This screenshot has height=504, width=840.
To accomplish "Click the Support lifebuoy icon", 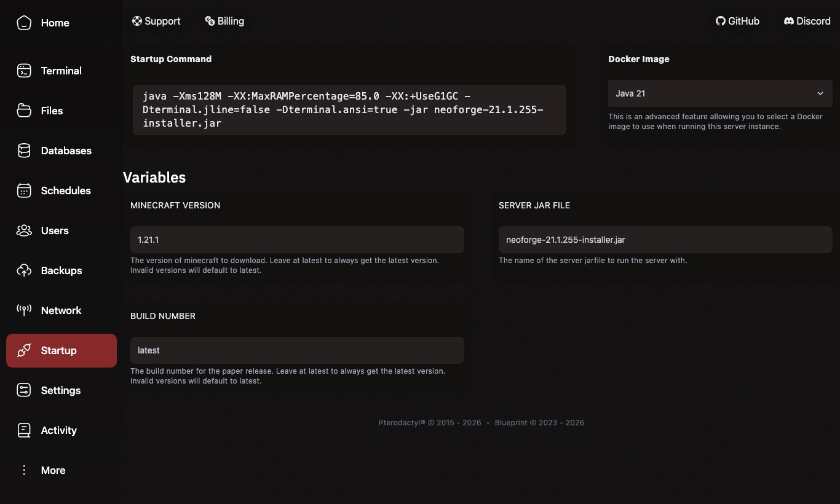I will [x=137, y=21].
